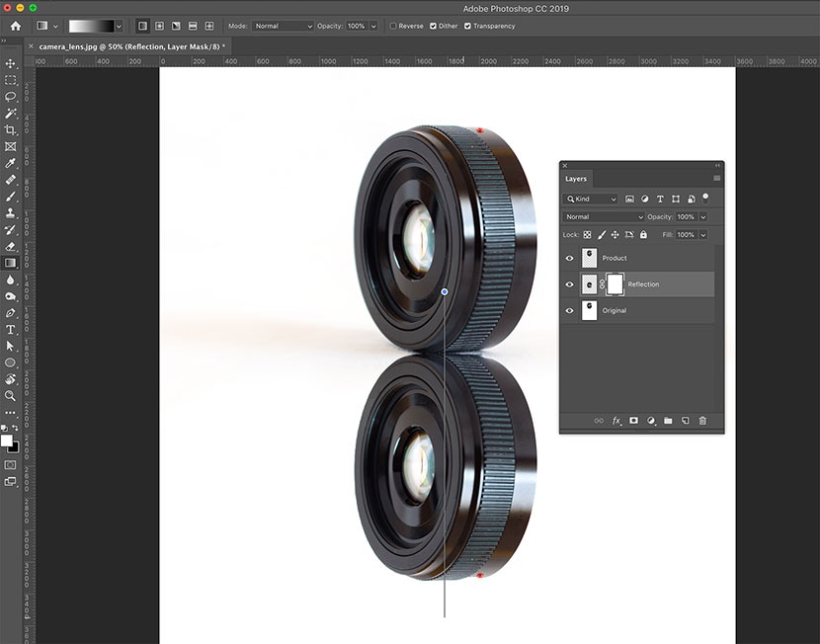This screenshot has height=644, width=820.
Task: Open the Kind filter dropdown
Action: coord(592,199)
